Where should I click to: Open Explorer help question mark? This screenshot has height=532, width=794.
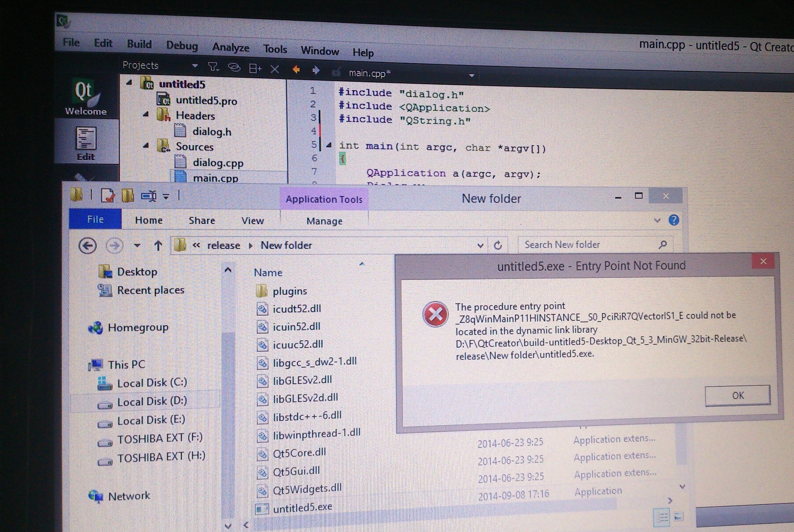click(x=674, y=220)
